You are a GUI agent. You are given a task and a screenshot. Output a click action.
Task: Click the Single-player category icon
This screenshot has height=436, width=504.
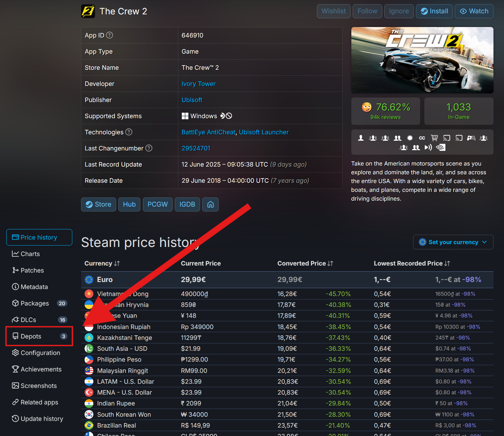(361, 138)
